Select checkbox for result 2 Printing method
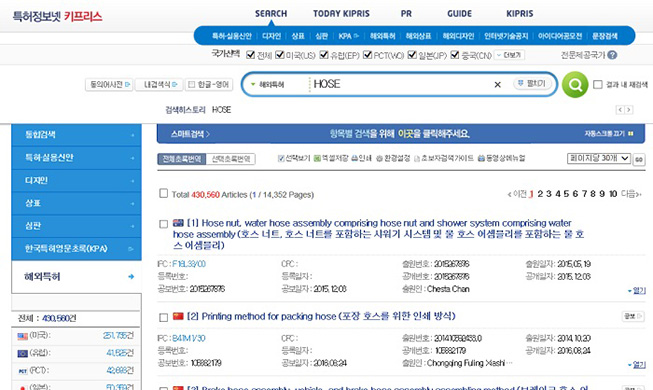Image resolution: width=653 pixels, height=390 pixels. tap(164, 318)
